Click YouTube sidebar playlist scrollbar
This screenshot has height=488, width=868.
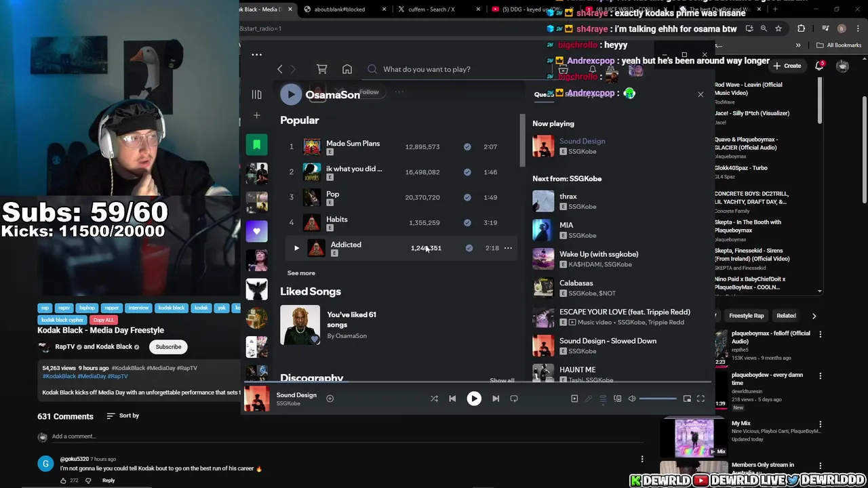pyautogui.click(x=820, y=102)
